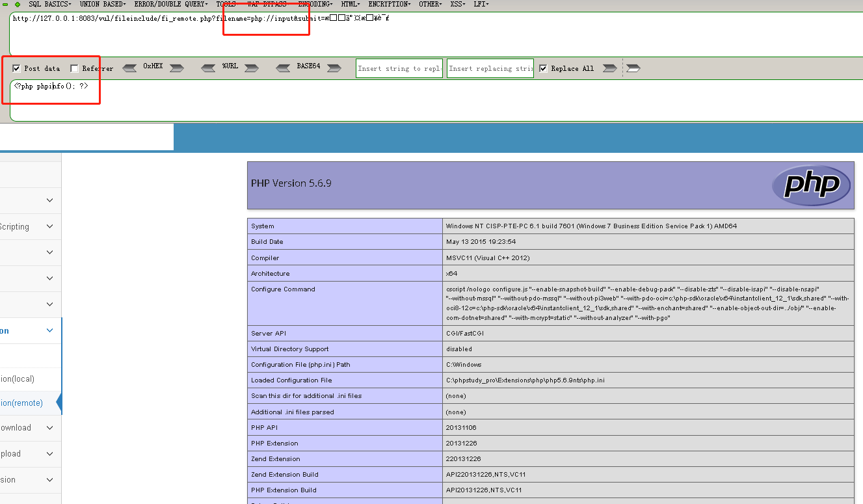The width and height of the screenshot is (863, 504).
Task: Click the white arrow at toolbar end
Action: (x=633, y=68)
